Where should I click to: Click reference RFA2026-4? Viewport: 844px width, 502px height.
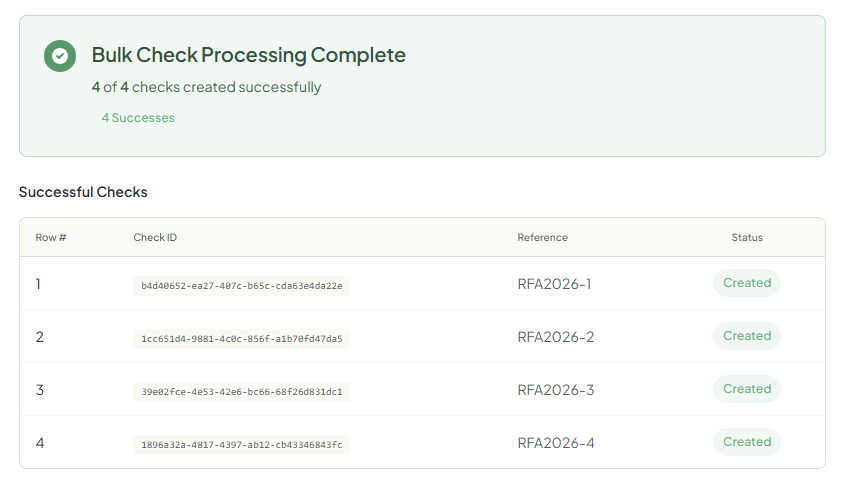click(555, 443)
